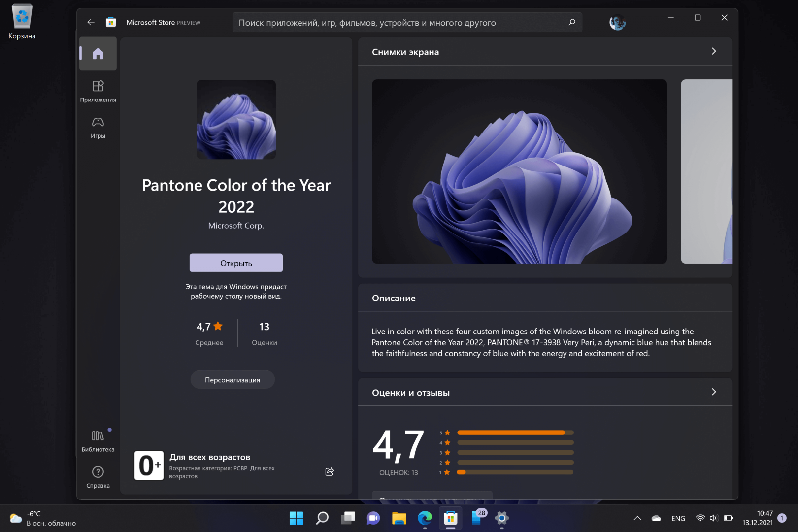The width and height of the screenshot is (798, 532).
Task: Open Справка (Help) in the sidebar
Action: click(98, 477)
